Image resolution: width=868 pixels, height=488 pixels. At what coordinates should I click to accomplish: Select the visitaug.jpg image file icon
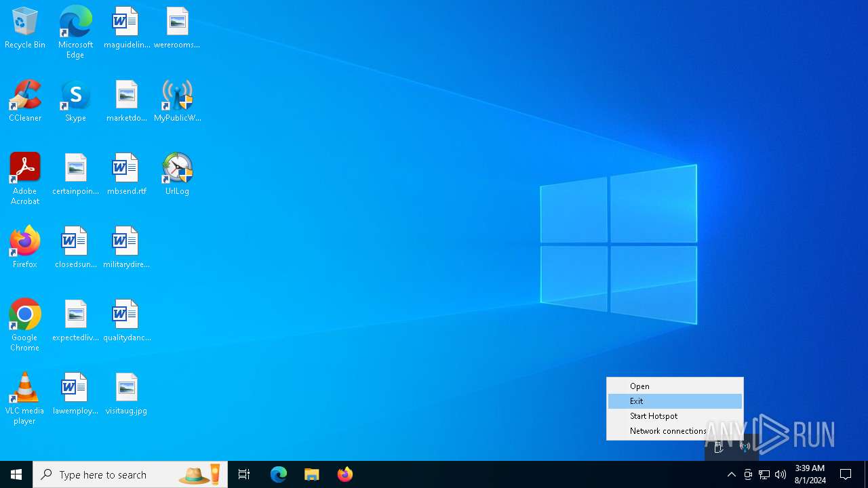tap(126, 394)
